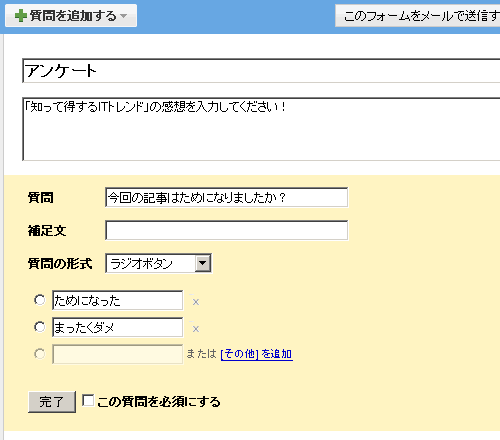500x440 pixels.
Task: Edit the ためになった option text box
Action: (117, 300)
